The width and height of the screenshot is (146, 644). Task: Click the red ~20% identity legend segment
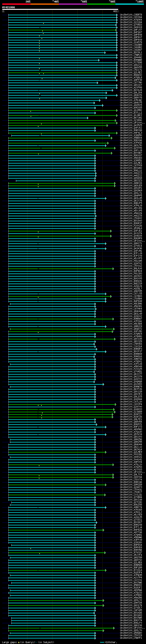16,4
